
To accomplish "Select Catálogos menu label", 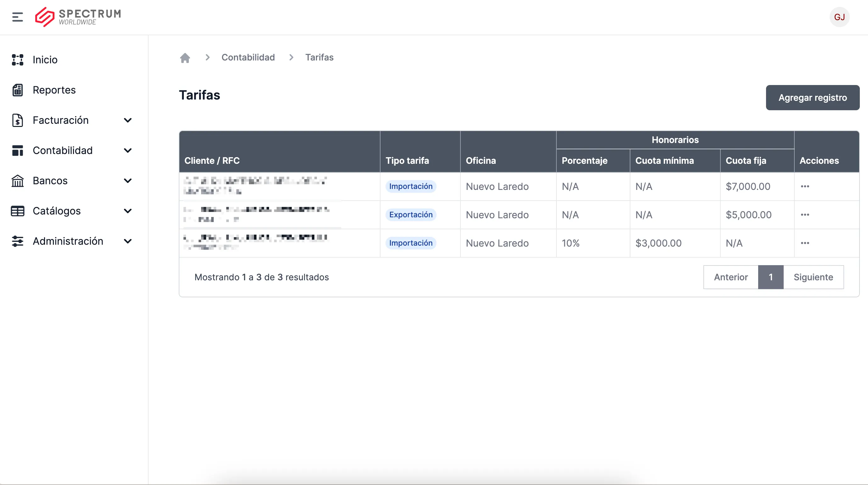I will click(x=57, y=211).
